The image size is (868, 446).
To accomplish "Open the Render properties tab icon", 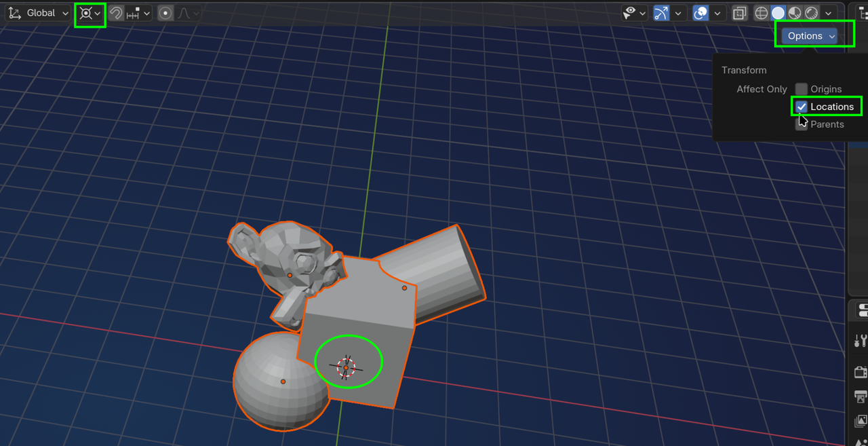I will pos(861,372).
